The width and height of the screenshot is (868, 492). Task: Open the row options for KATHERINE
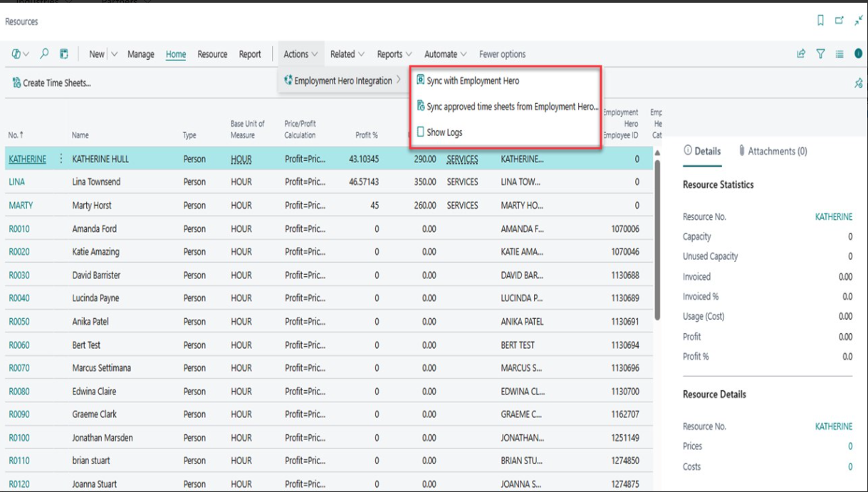coord(61,159)
